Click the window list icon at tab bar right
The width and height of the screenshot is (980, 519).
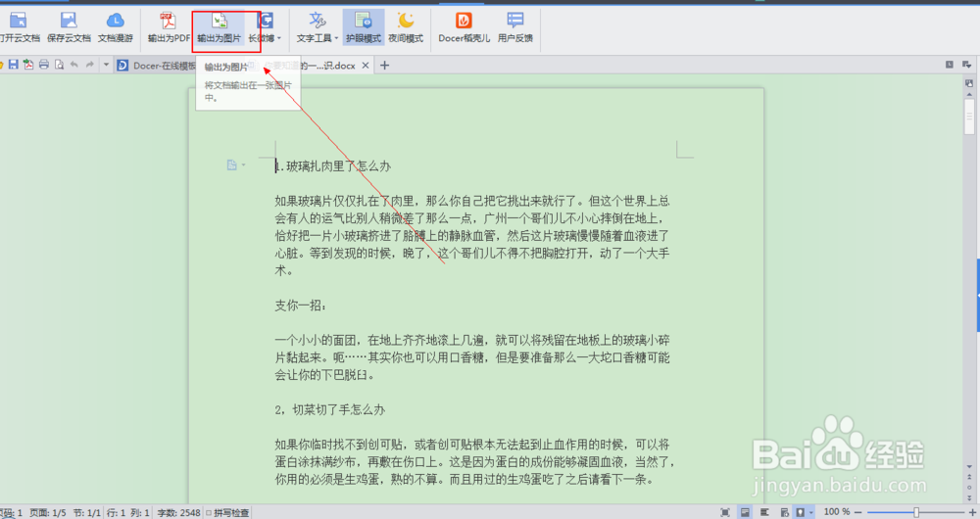(x=950, y=65)
